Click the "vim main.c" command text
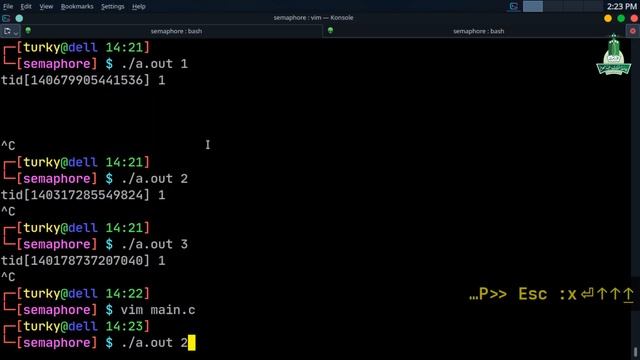The height and width of the screenshot is (360, 640). pyautogui.click(x=158, y=310)
